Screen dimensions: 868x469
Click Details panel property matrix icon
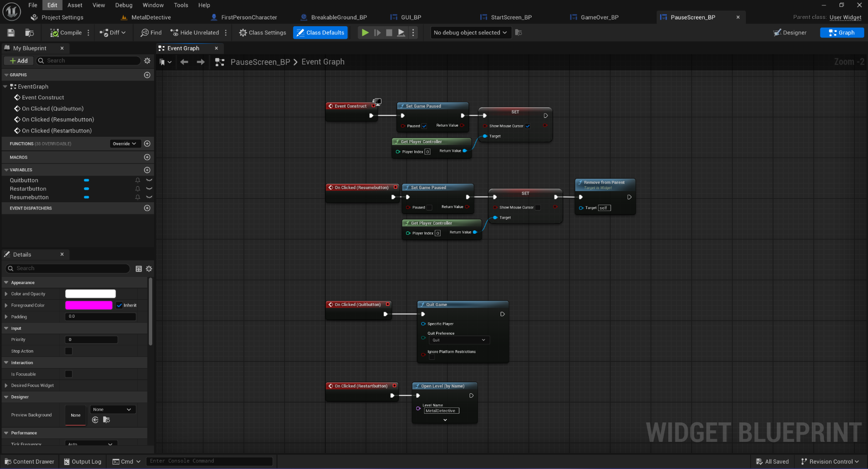pos(139,269)
